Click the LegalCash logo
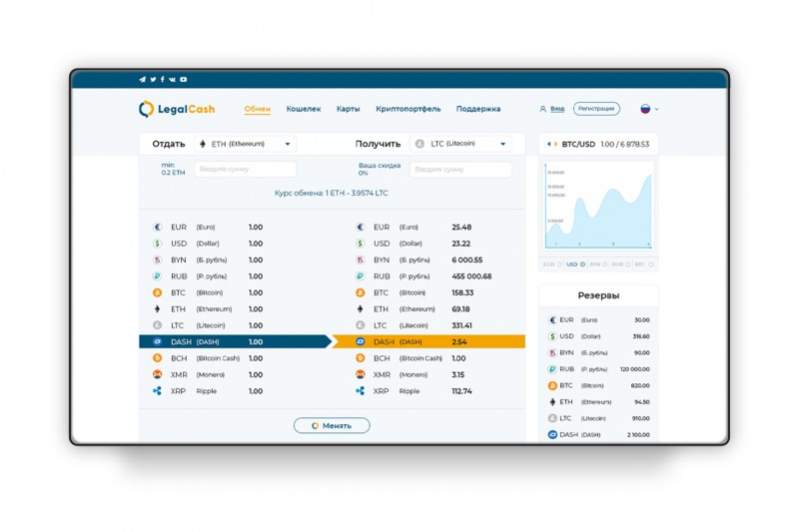 click(x=177, y=109)
